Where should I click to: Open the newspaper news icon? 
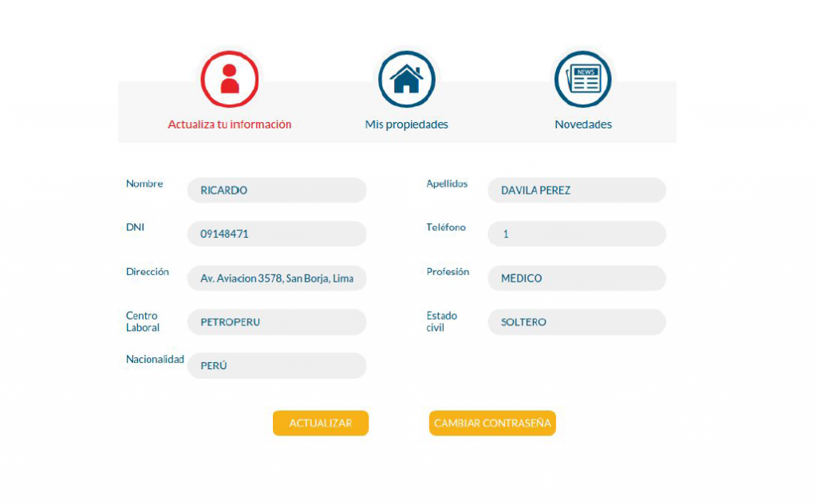(x=582, y=79)
